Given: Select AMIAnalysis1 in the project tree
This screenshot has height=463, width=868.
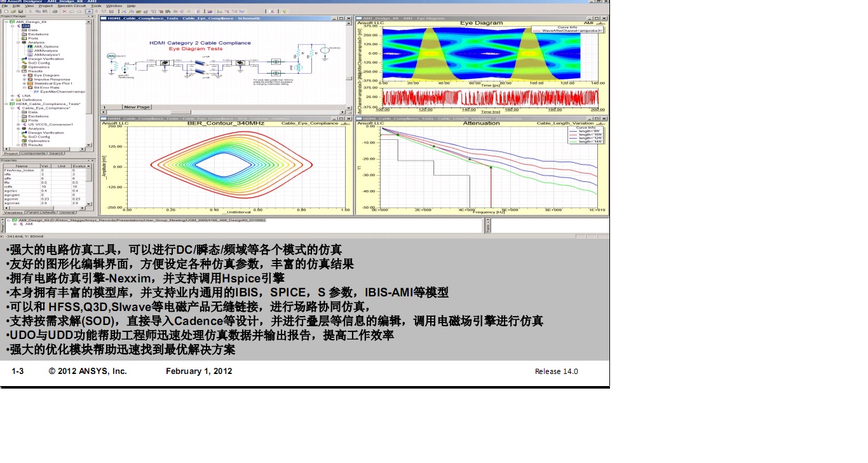Looking at the screenshot, I should click(47, 55).
